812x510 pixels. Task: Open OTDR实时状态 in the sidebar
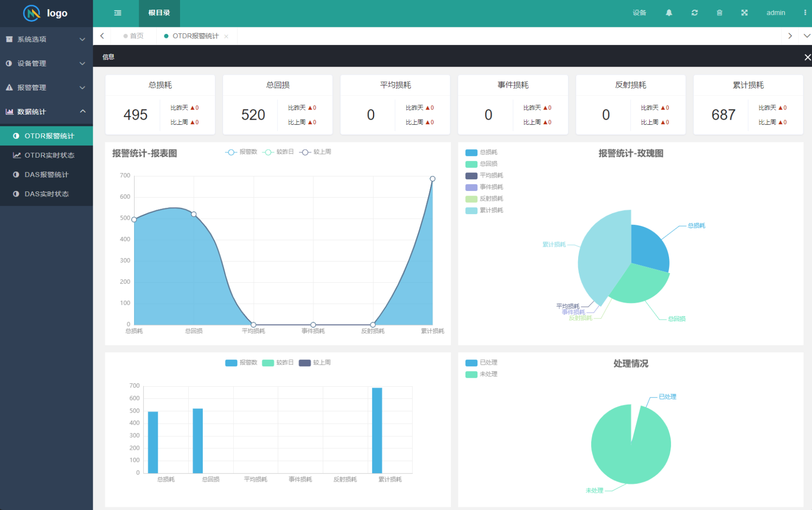point(46,155)
